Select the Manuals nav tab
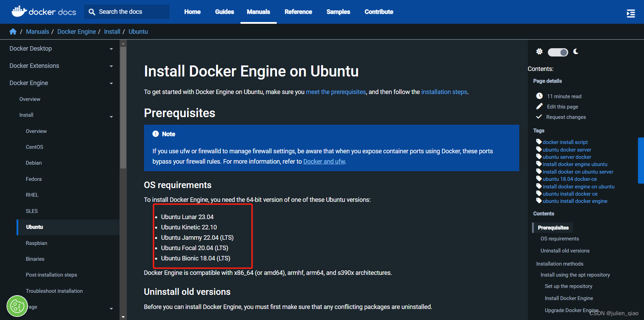 [258, 12]
